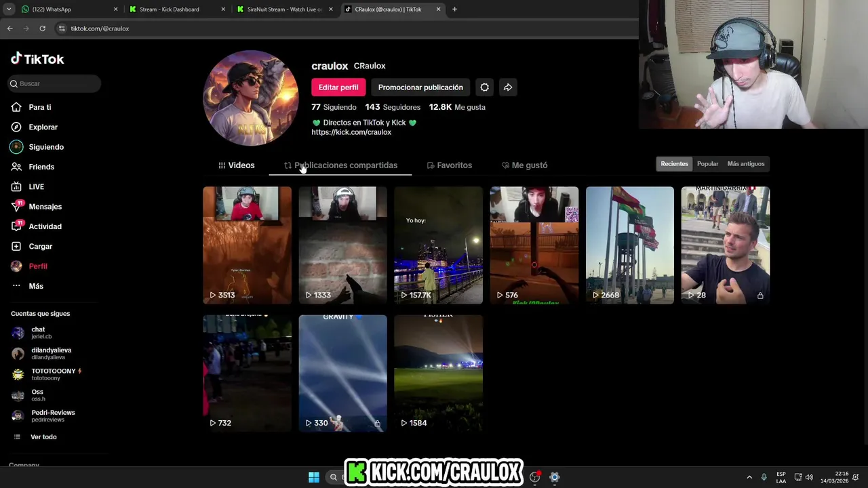The image size is (868, 488).
Task: Close the CRaulox TikTok browser tab
Action: 438,9
